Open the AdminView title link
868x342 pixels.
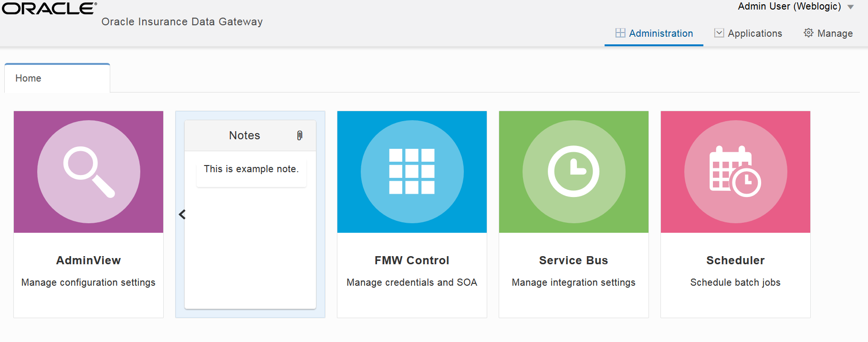tap(89, 260)
